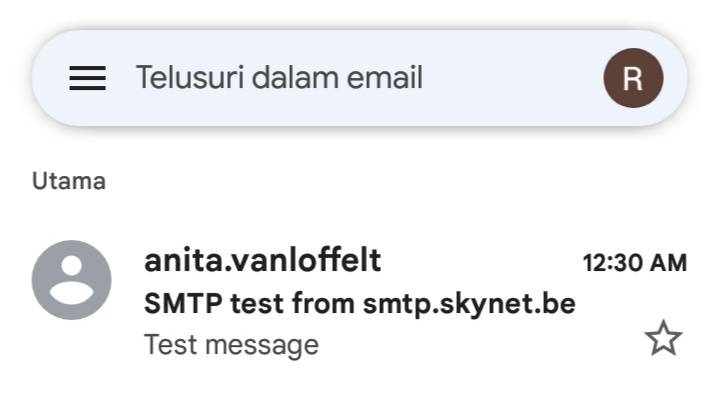Open the "R" account profile avatar
Screen dimensions: 716x408
(632, 78)
